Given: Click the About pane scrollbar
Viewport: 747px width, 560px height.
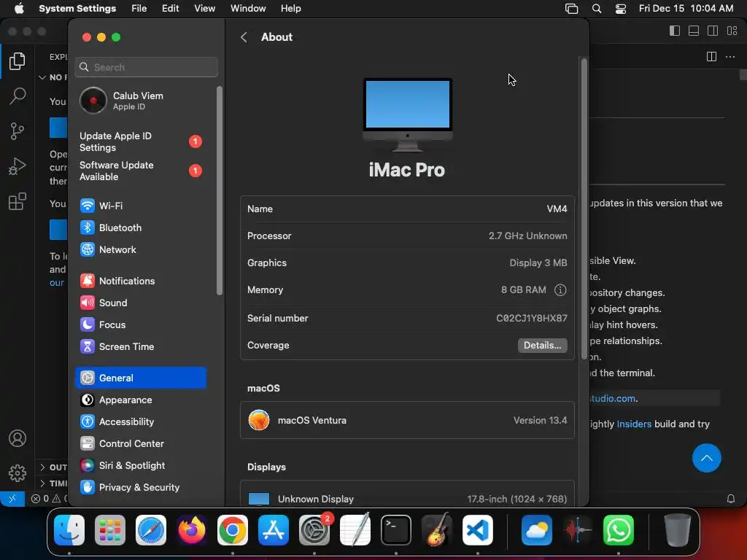Looking at the screenshot, I should pyautogui.click(x=584, y=209).
